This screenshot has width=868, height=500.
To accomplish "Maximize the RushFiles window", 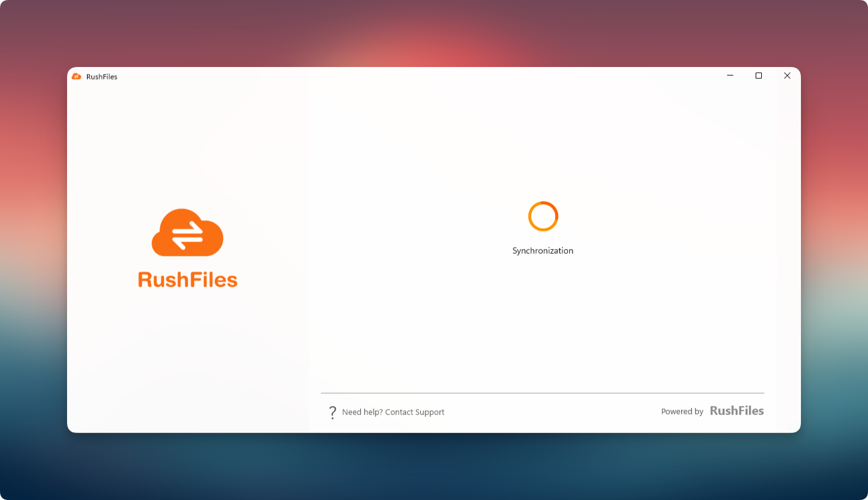I will tap(759, 76).
